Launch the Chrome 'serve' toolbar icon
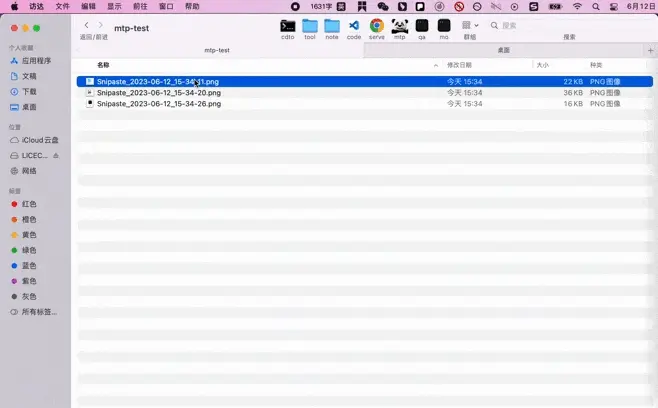The height and width of the screenshot is (408, 658). [x=376, y=26]
